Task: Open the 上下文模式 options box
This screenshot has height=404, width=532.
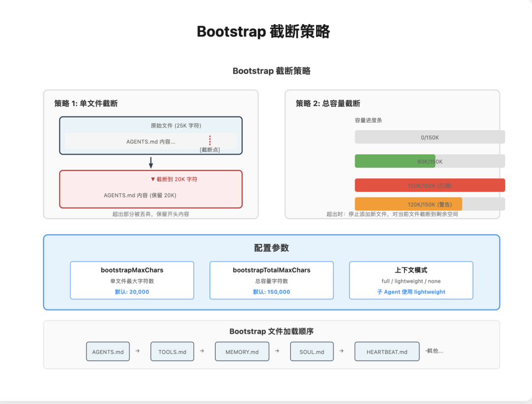Action: (411, 279)
